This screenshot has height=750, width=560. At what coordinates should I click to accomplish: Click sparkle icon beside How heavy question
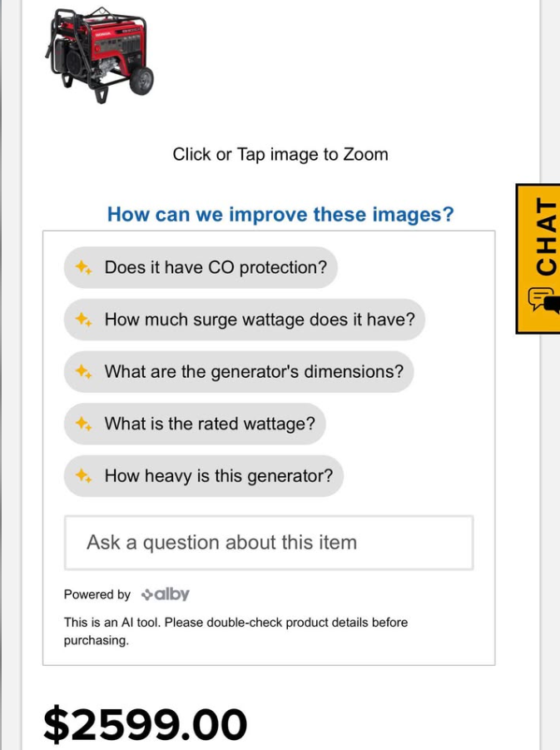pos(83,476)
